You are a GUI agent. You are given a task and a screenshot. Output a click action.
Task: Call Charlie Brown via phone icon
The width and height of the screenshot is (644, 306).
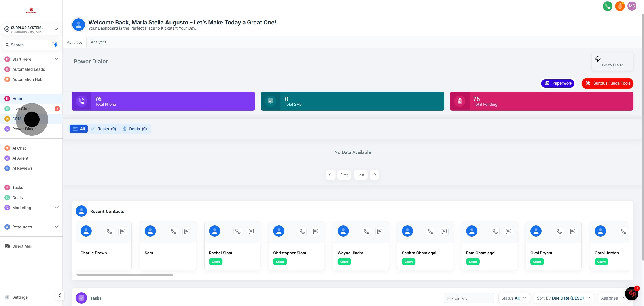pyautogui.click(x=109, y=231)
